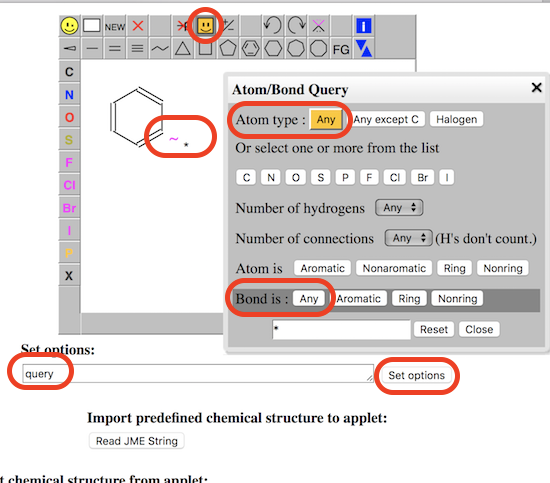550x483 pixels.
Task: Select the octagon ring tool
Action: tap(318, 48)
